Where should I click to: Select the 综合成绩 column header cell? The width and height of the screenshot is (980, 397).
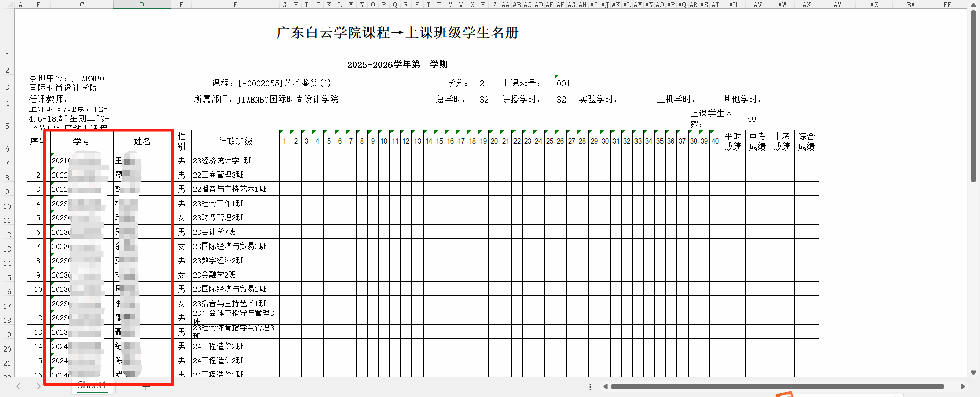pyautogui.click(x=806, y=141)
